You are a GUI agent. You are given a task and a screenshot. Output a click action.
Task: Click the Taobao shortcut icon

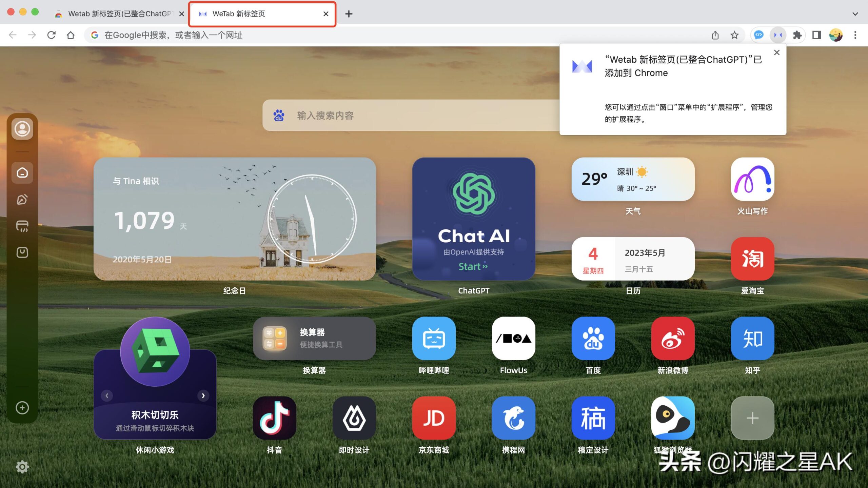[x=752, y=259]
